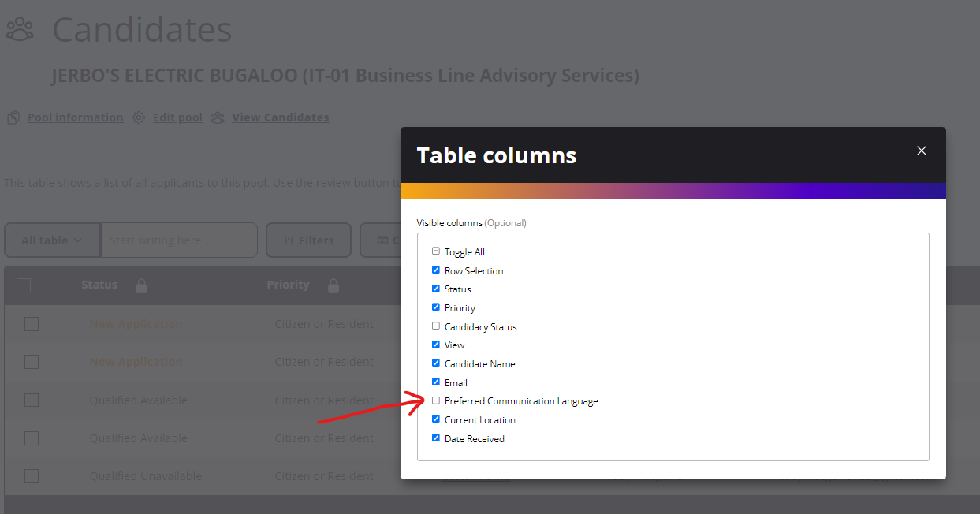Screen dimensions: 980x514
Task: Click the lock icon on the Status column header
Action: pyautogui.click(x=141, y=285)
